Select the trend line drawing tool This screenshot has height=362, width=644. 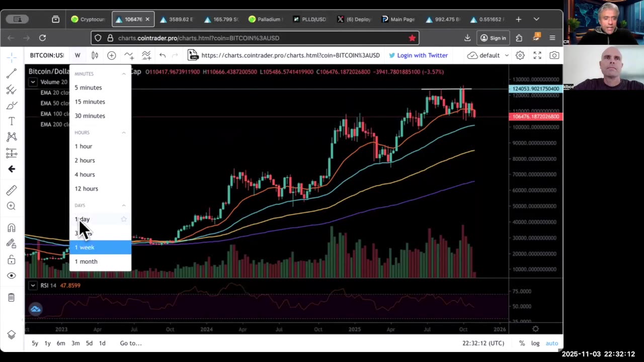(x=12, y=74)
